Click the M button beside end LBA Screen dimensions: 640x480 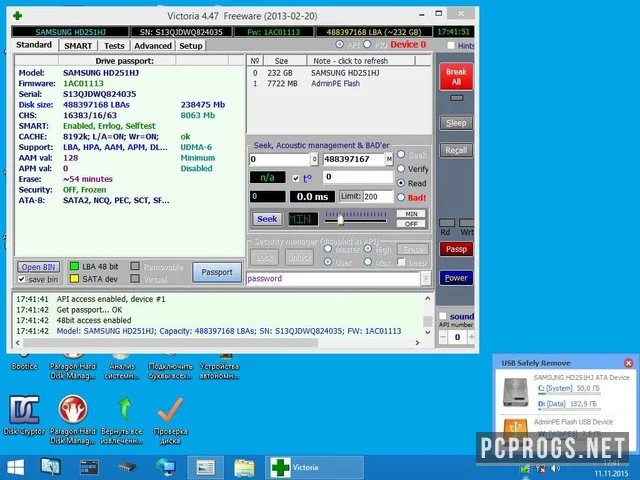pos(389,159)
